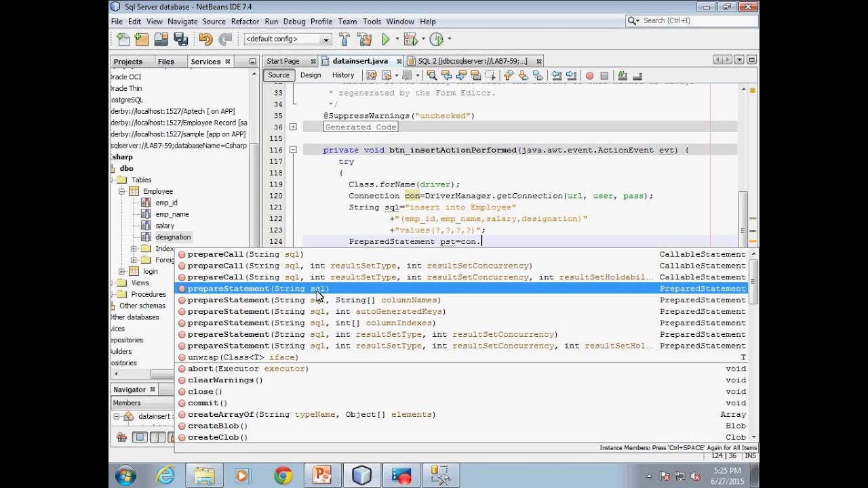868x488 pixels.
Task: Switch to the Design view button
Action: [x=311, y=75]
